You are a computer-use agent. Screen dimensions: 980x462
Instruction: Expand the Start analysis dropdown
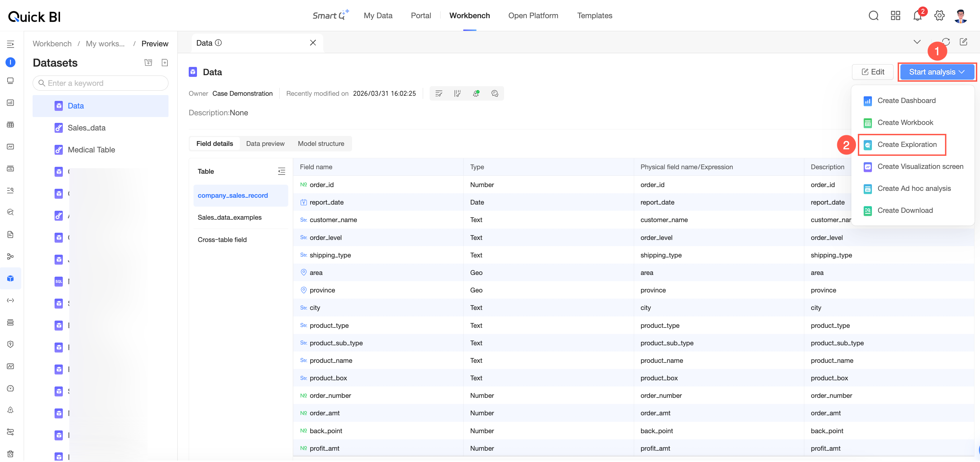coord(937,72)
